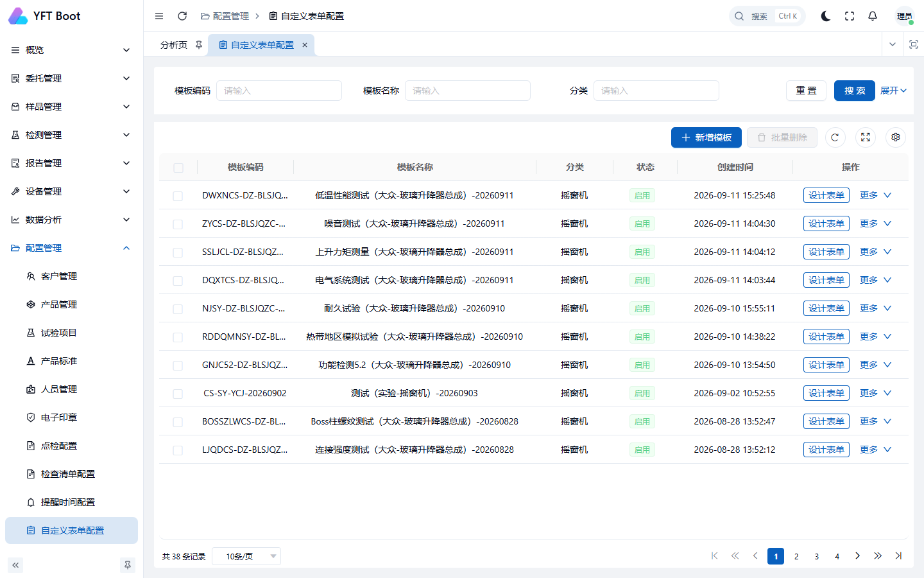924x578 pixels.
Task: Open the global search box in header
Action: (x=767, y=16)
